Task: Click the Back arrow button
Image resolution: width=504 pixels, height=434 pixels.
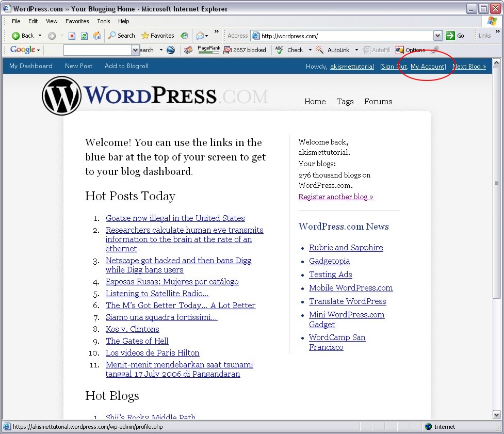Action: pos(22,36)
